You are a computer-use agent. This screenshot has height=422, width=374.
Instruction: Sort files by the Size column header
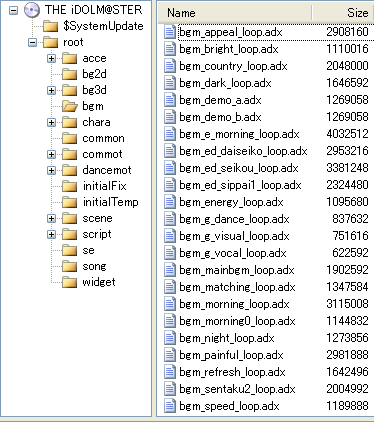[x=343, y=13]
